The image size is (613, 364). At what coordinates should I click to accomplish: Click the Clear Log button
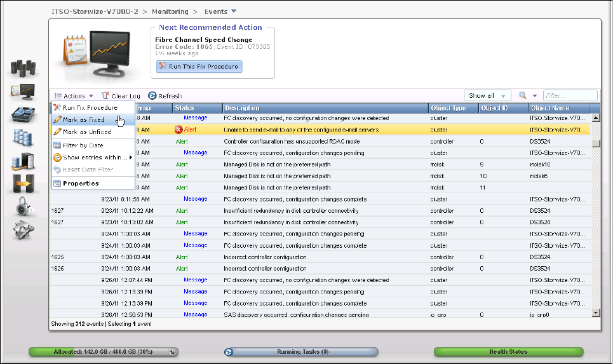coord(121,96)
